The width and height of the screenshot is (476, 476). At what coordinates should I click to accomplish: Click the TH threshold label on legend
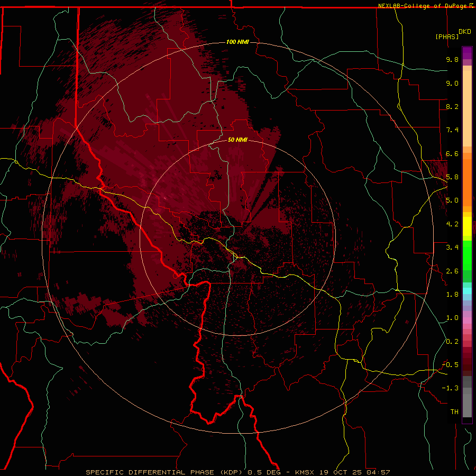454,412
